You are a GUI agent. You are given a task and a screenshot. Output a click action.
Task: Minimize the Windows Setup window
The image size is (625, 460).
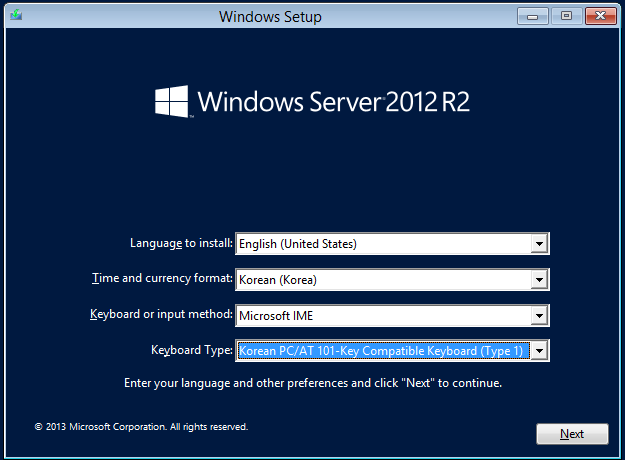coord(533,16)
